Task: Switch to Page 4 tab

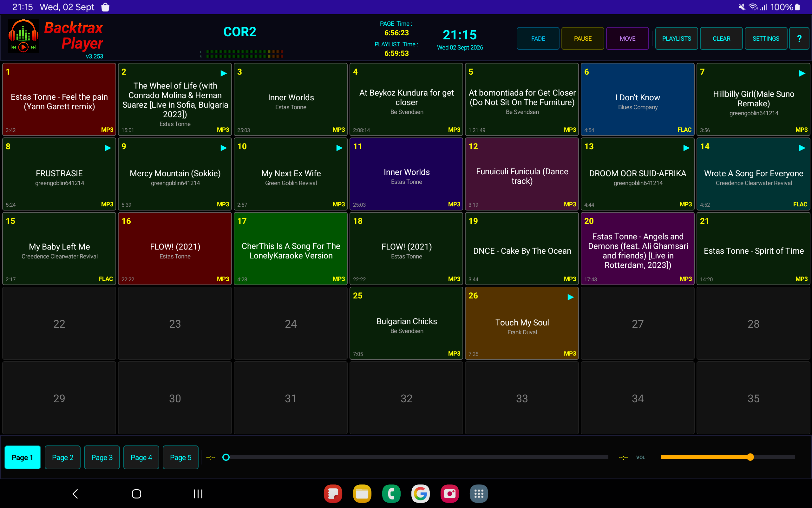Action: click(141, 457)
